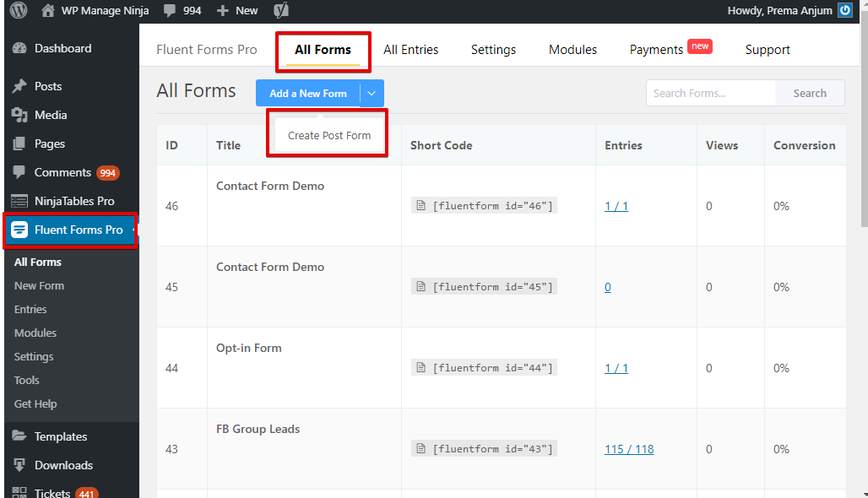Open the Support tab
Viewport: 868px width, 498px height.
click(768, 50)
